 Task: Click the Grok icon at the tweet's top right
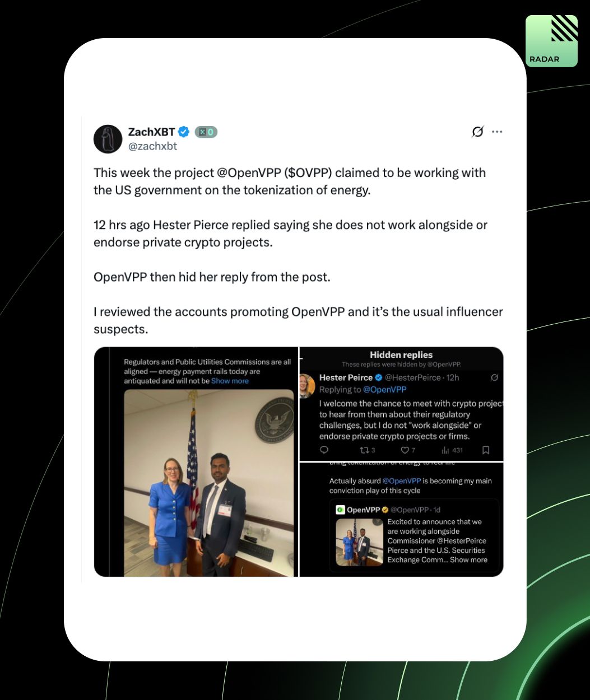coord(477,132)
